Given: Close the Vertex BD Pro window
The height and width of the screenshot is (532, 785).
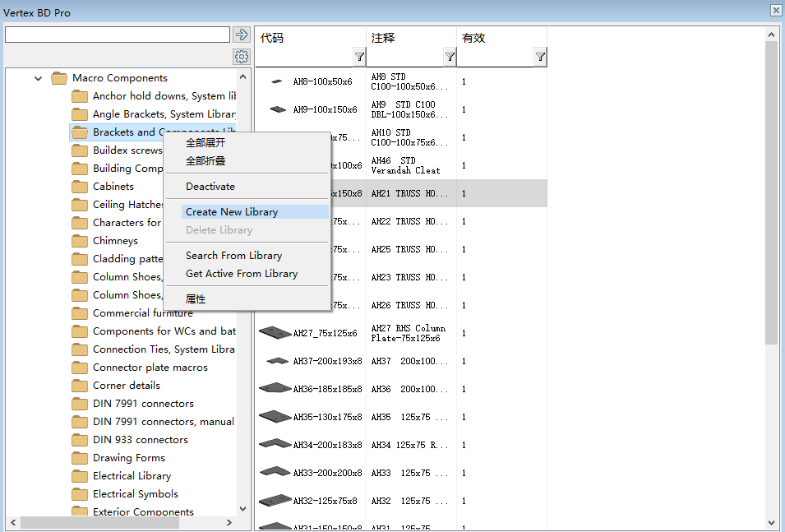Looking at the screenshot, I should 775,10.
